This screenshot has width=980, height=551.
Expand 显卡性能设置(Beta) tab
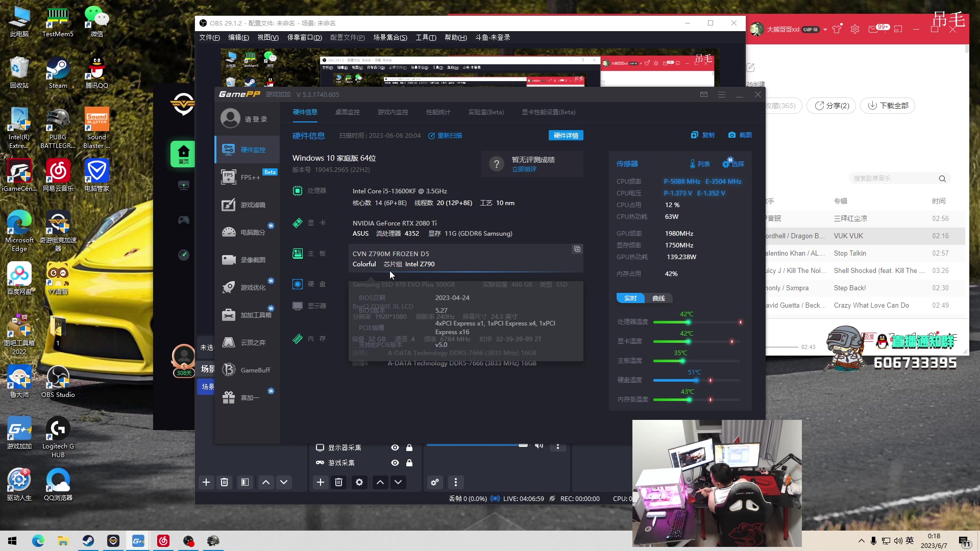pos(548,112)
